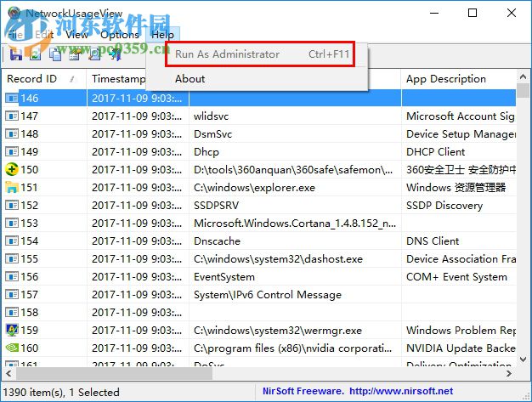The image size is (532, 402).
Task: Click the record icon in row 154
Action: [12, 241]
